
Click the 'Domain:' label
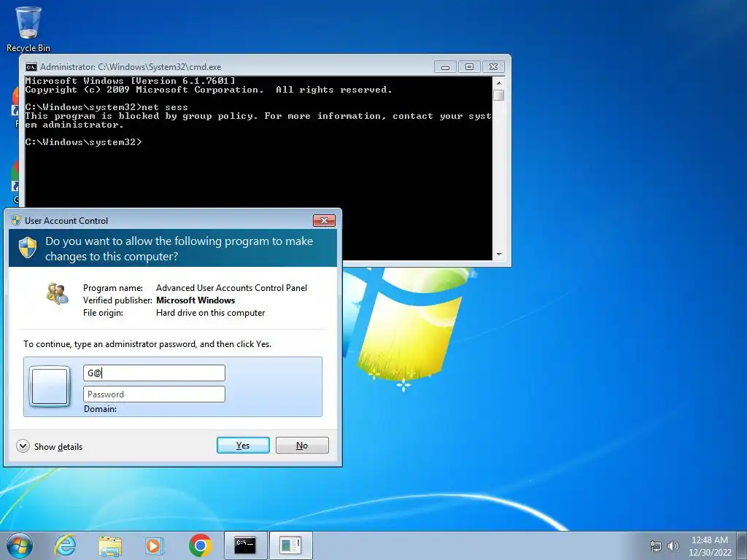100,409
